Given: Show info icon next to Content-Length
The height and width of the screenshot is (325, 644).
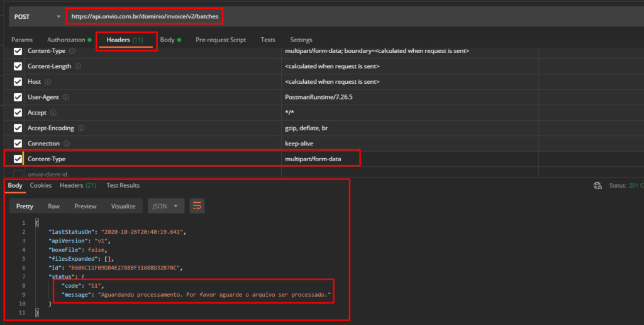Looking at the screenshot, I should point(78,66).
